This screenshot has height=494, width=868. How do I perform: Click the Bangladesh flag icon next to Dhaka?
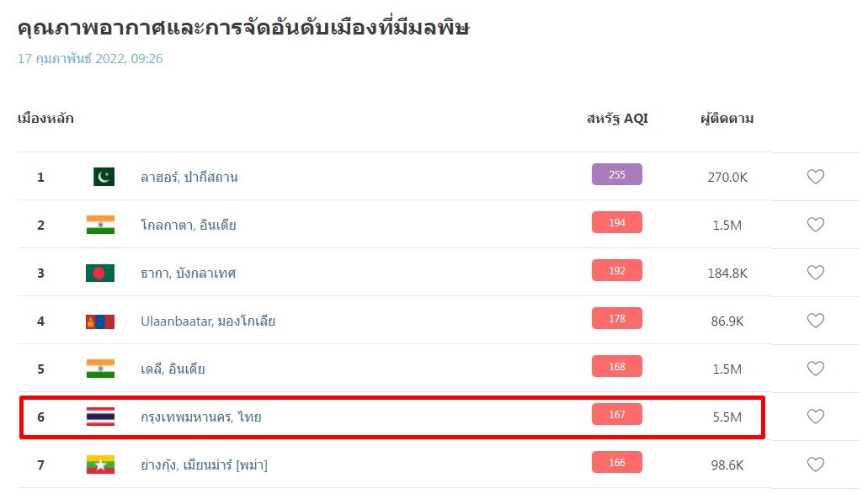tap(102, 273)
